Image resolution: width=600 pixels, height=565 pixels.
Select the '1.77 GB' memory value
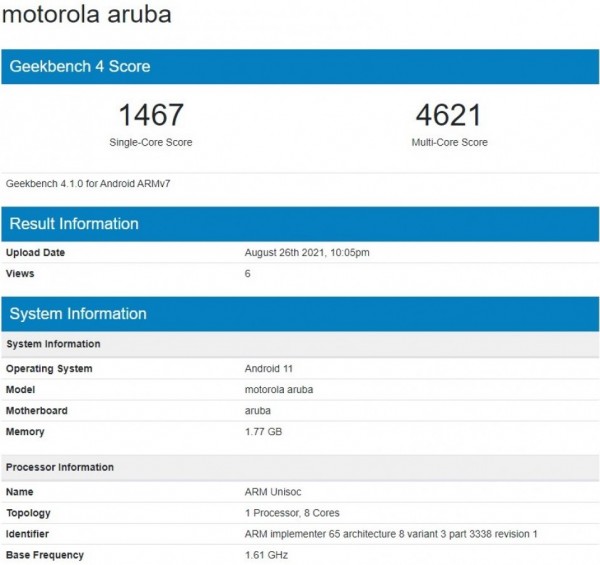(263, 431)
